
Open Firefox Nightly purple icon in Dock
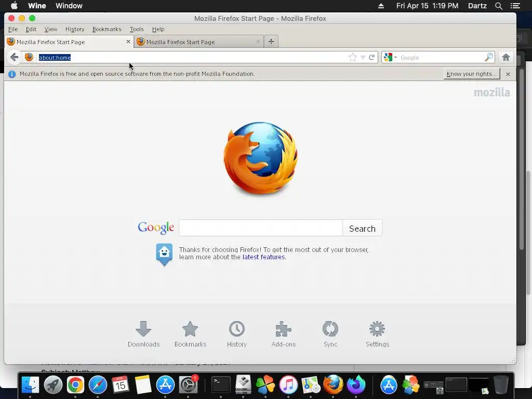coord(356,385)
